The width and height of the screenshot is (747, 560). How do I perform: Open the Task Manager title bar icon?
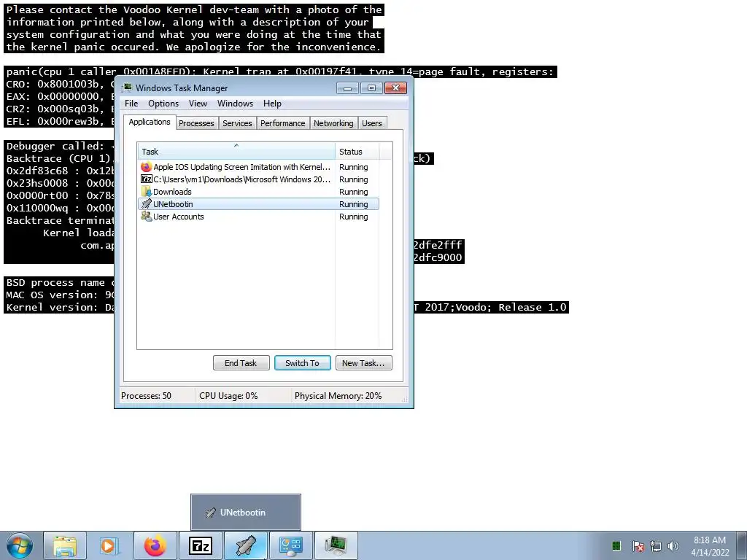pyautogui.click(x=127, y=87)
